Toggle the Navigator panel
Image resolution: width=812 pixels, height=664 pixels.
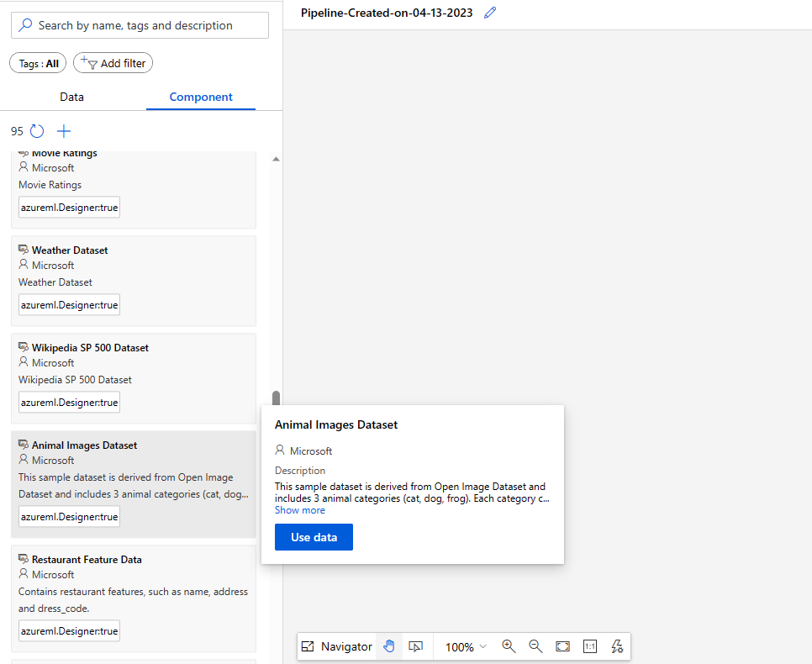coord(336,646)
